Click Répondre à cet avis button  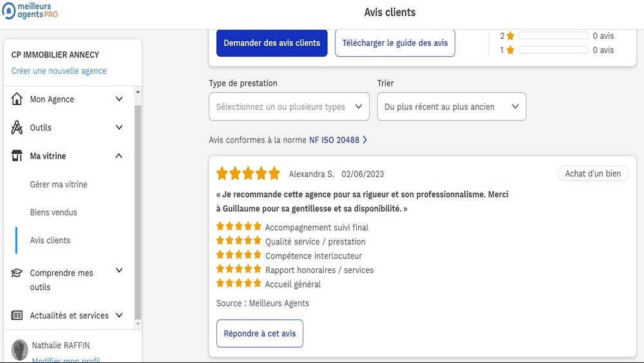pos(260,333)
